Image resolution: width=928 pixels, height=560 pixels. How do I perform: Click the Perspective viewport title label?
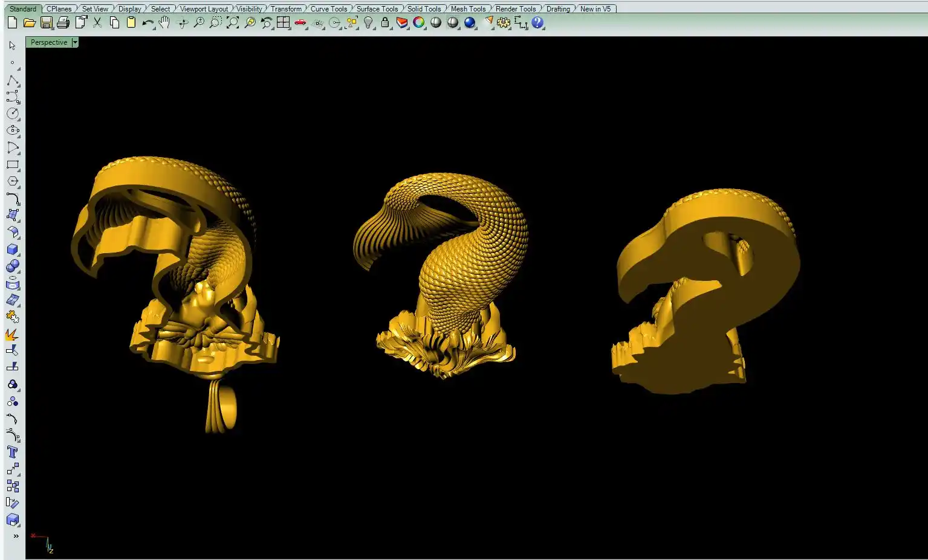49,42
